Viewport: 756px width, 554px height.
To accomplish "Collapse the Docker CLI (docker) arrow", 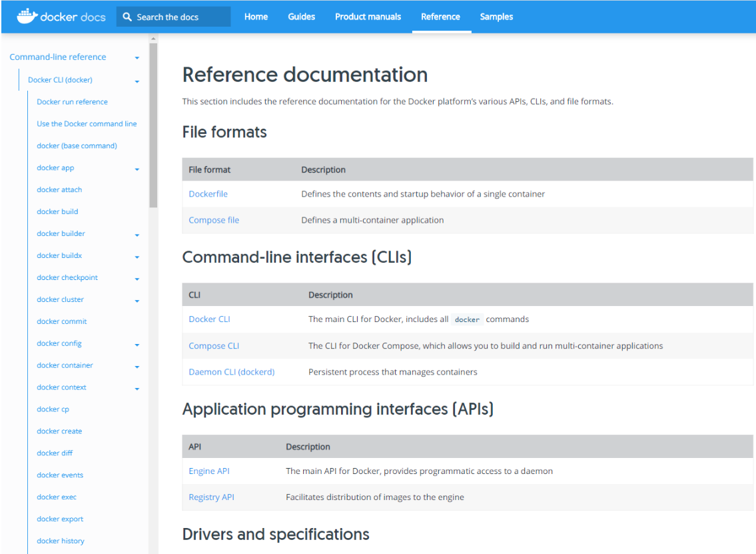I will (137, 81).
